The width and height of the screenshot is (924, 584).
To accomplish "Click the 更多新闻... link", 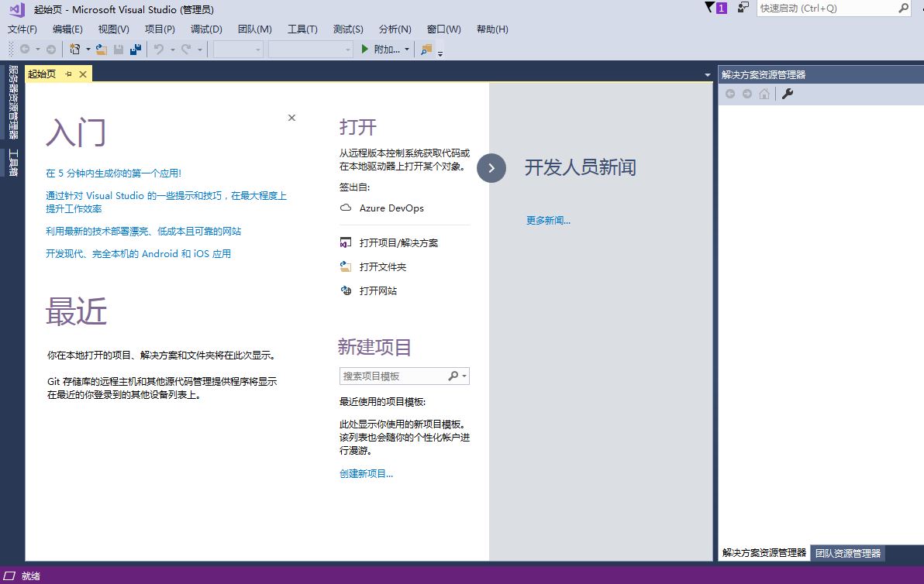I will [548, 220].
